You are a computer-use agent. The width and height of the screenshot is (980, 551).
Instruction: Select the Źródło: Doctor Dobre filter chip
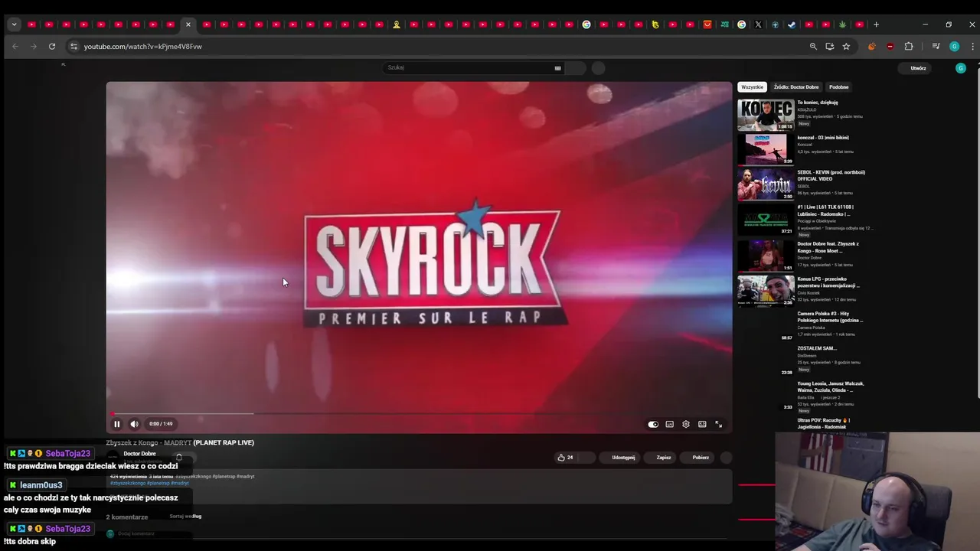click(796, 87)
